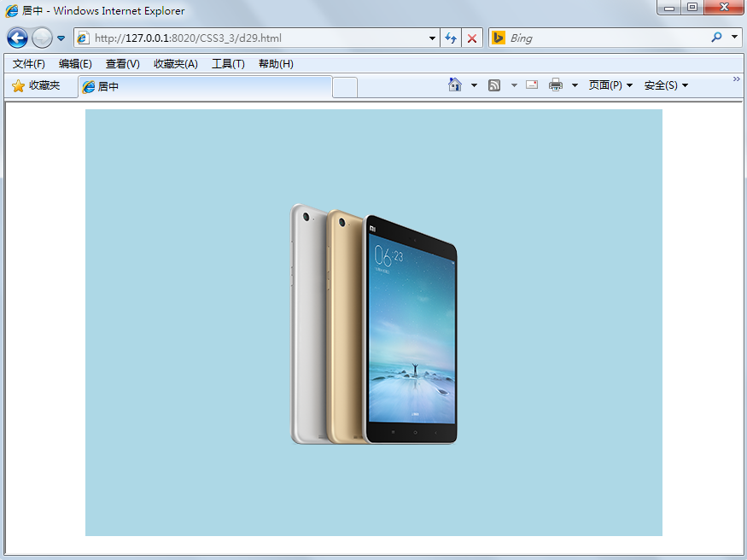Maximize the Internet Explorer window
This screenshot has height=560, width=747.
pyautogui.click(x=692, y=8)
